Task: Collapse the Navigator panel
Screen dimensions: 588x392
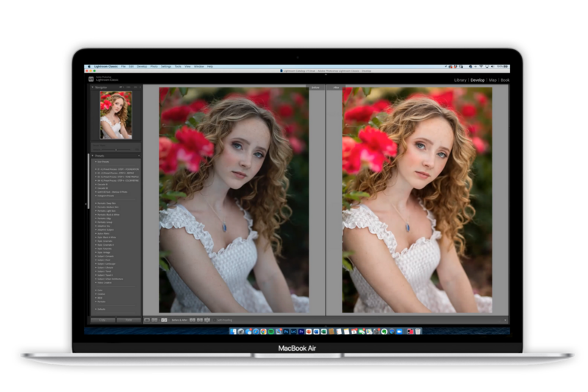Action: 93,87
